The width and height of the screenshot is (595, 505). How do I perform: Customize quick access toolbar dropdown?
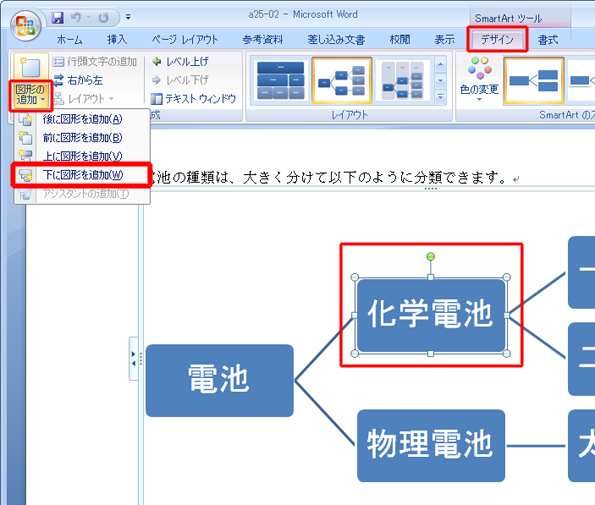(x=128, y=17)
